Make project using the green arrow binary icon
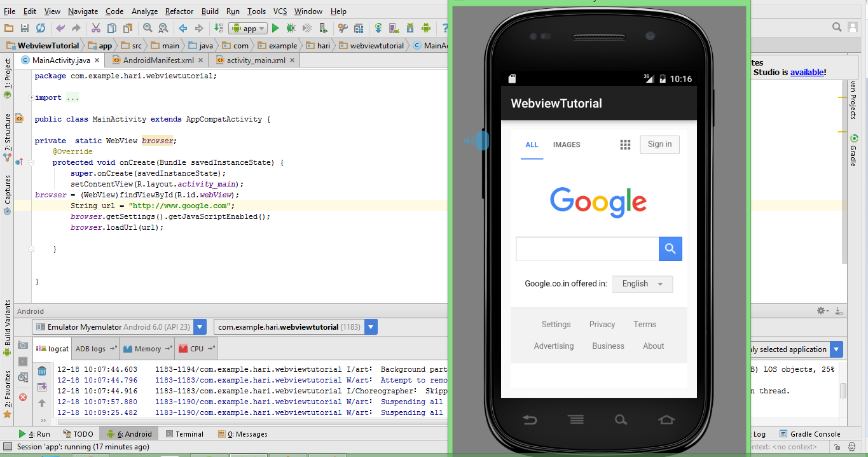The width and height of the screenshot is (868, 457). (x=218, y=28)
